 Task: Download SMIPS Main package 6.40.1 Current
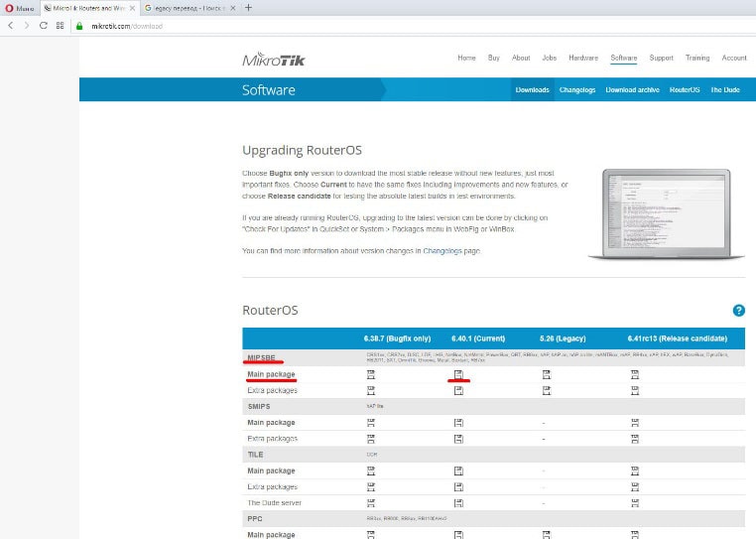tap(458, 423)
